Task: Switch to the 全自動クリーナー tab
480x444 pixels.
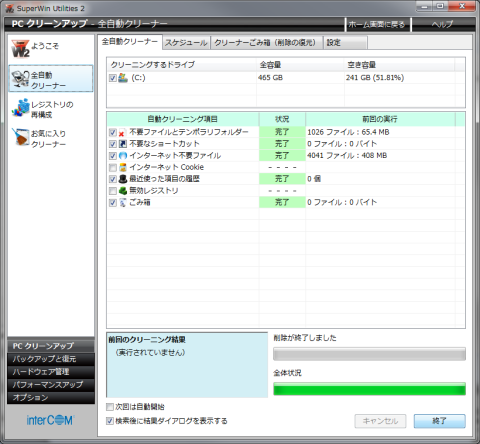Action: pyautogui.click(x=130, y=42)
